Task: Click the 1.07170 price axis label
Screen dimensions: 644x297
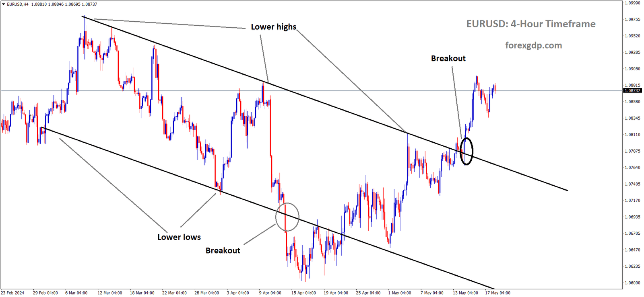Action: [632, 201]
